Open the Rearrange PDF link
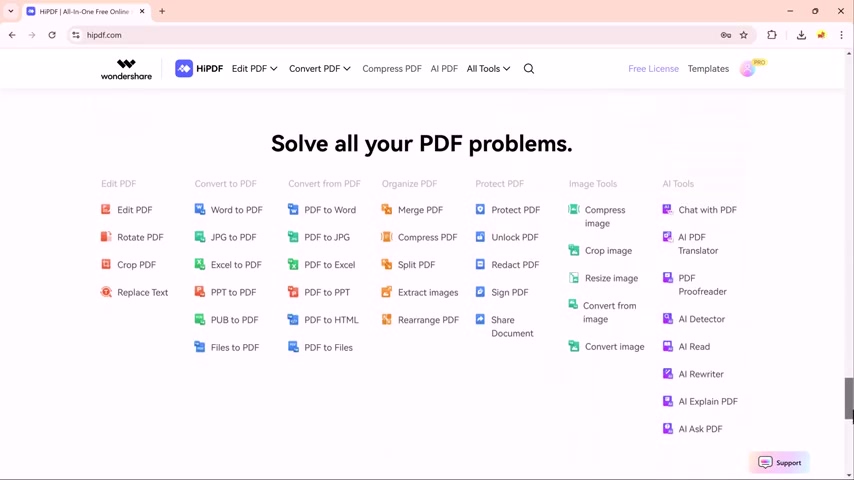 pos(420,320)
